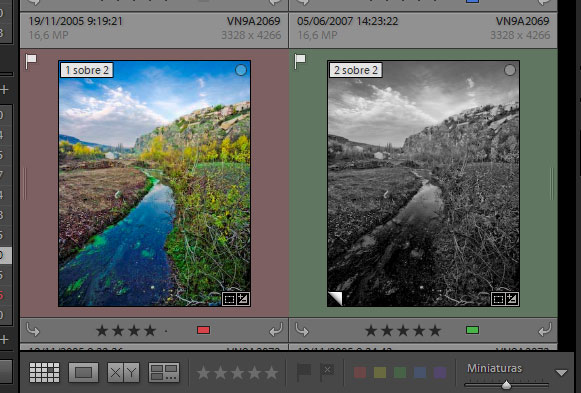The image size is (581, 393).
Task: Click the crop badge on color photo
Action: 229,299
